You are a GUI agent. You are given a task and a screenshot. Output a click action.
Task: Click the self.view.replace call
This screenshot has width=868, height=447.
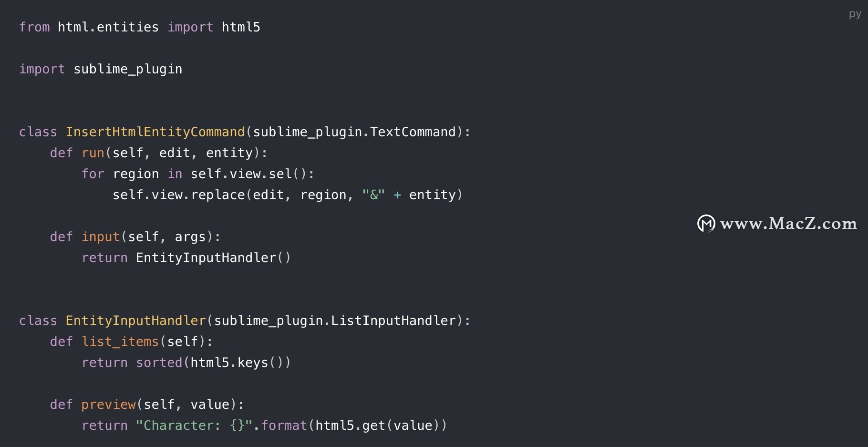tap(179, 195)
